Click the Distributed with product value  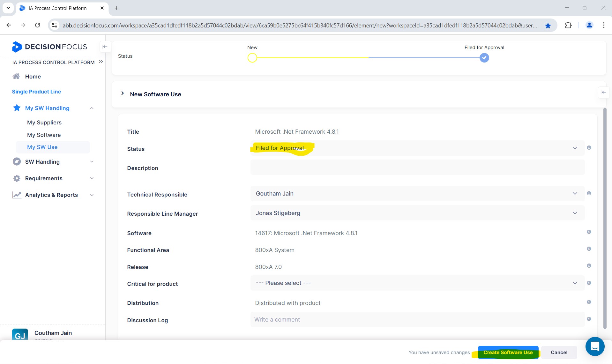click(x=287, y=303)
